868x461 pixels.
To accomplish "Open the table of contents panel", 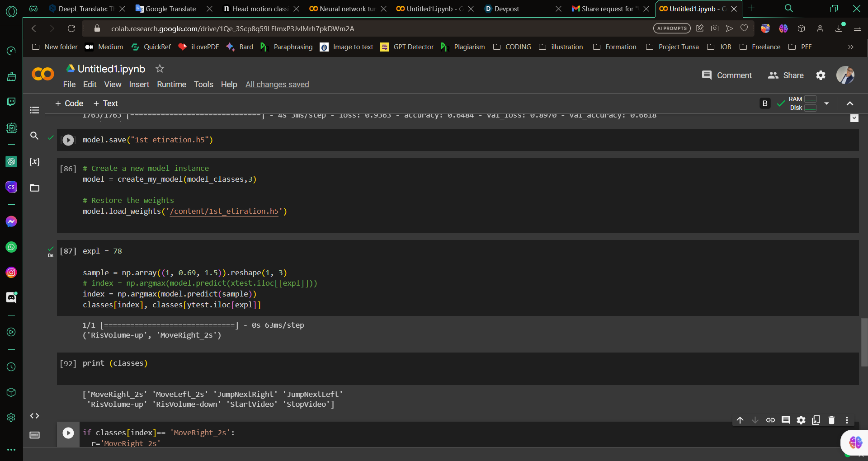I will [34, 110].
